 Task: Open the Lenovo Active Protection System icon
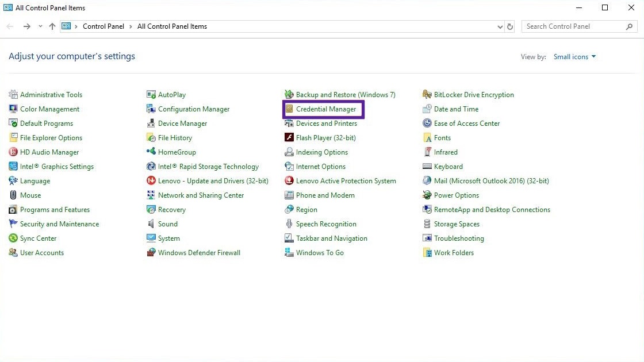click(290, 181)
